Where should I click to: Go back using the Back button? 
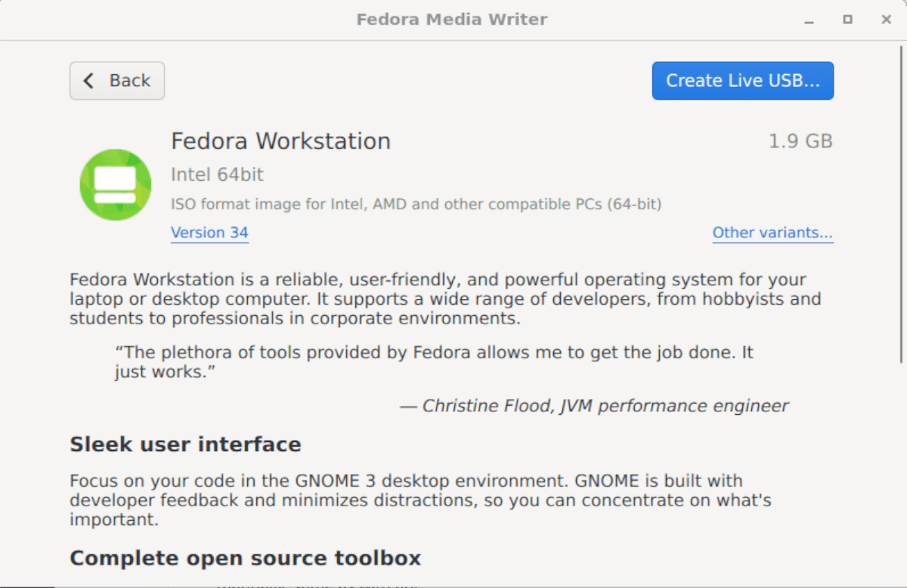pyautogui.click(x=116, y=80)
